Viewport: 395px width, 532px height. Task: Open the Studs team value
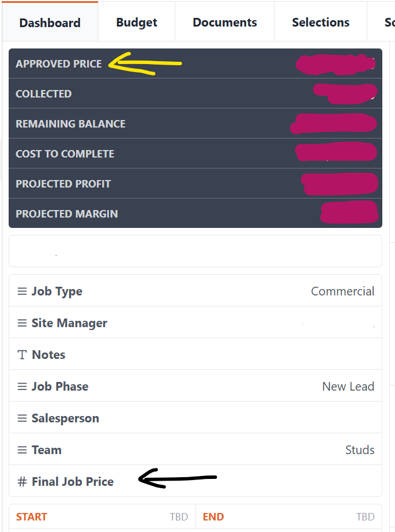tap(359, 450)
